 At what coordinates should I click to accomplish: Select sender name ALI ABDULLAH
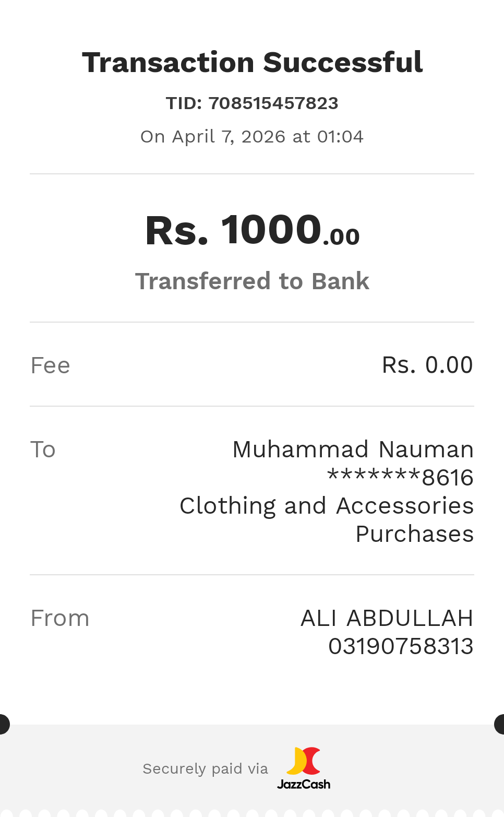(387, 618)
